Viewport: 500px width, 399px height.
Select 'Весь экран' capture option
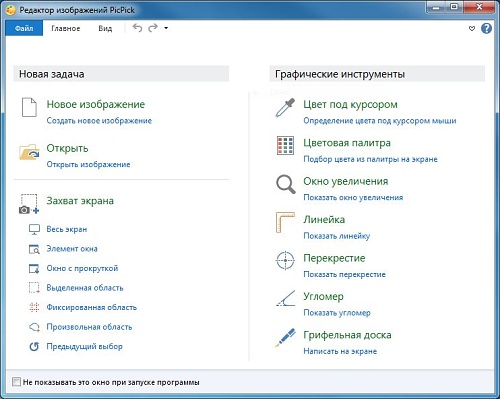[67, 229]
